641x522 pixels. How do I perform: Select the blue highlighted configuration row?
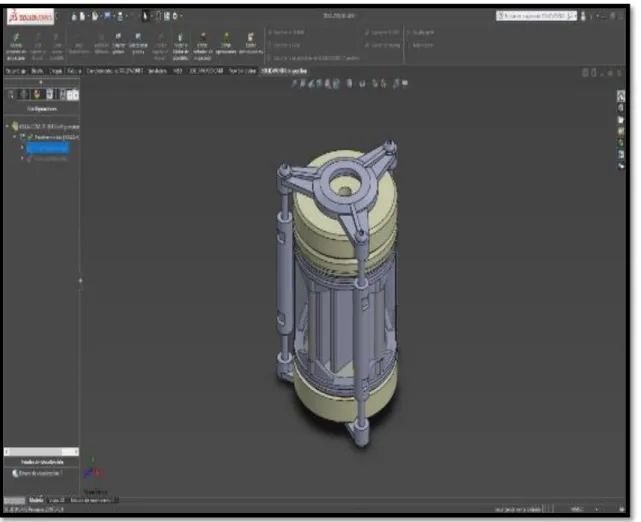coord(48,148)
